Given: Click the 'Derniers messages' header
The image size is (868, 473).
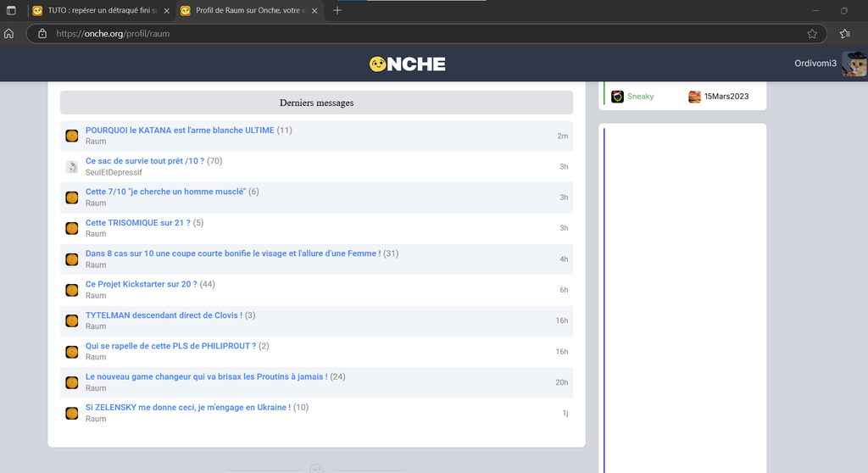Looking at the screenshot, I should 317,103.
